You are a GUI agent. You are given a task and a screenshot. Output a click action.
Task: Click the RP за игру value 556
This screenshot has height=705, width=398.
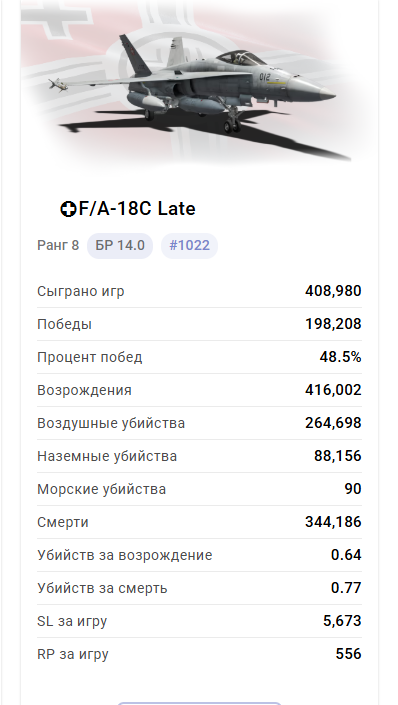coord(349,654)
